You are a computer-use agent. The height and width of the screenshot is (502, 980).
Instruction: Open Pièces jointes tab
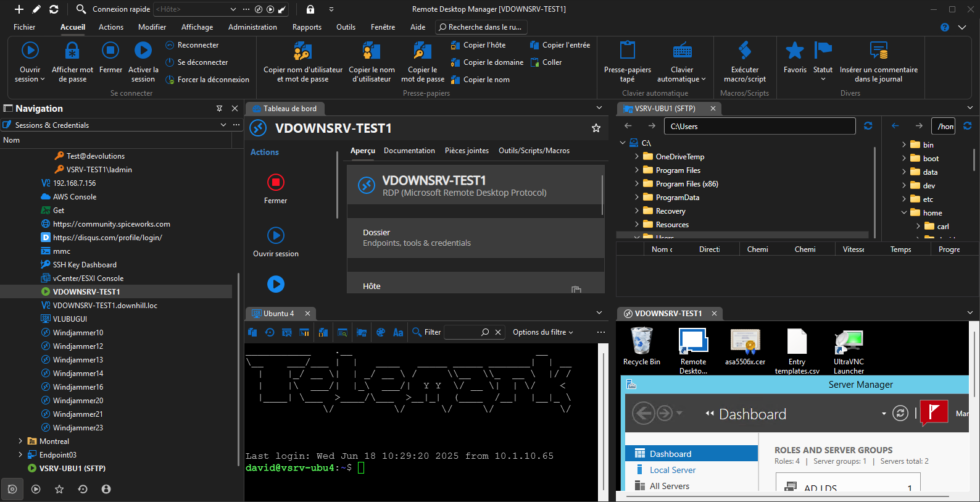pyautogui.click(x=467, y=151)
